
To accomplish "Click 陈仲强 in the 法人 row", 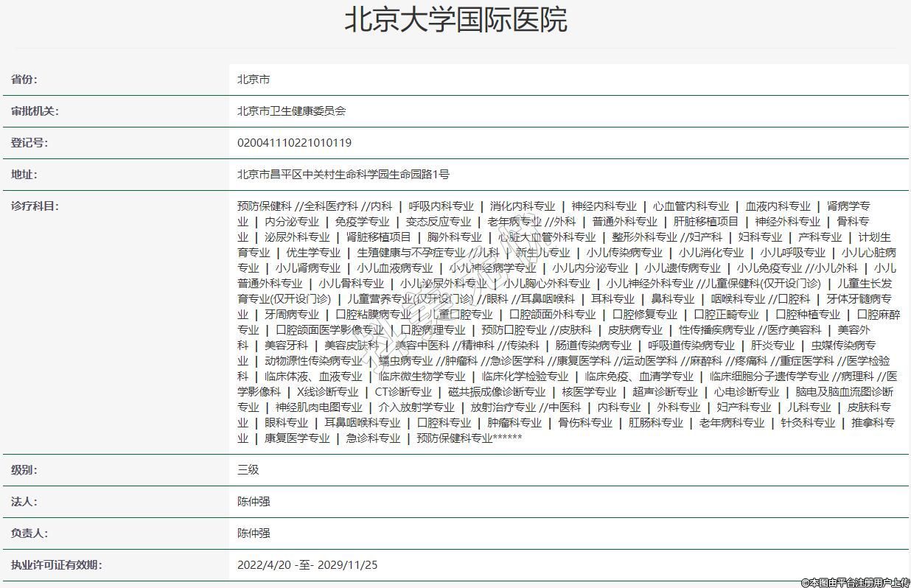I will (x=254, y=502).
